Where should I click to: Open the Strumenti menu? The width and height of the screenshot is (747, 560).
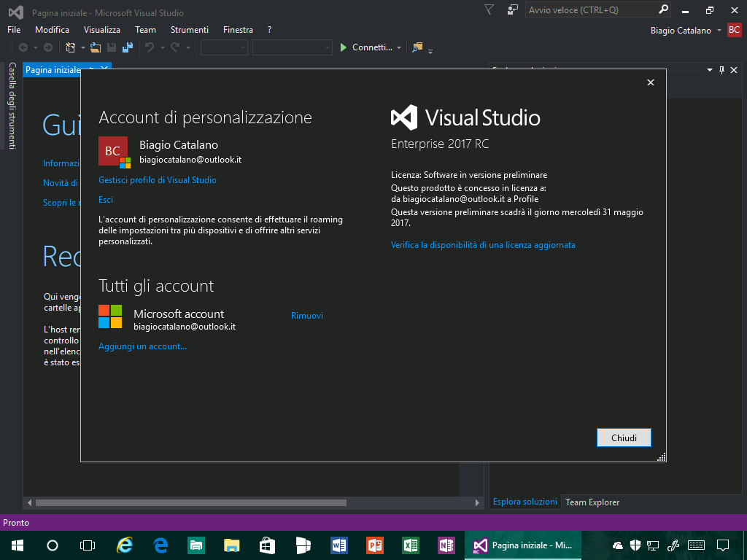pos(190,29)
